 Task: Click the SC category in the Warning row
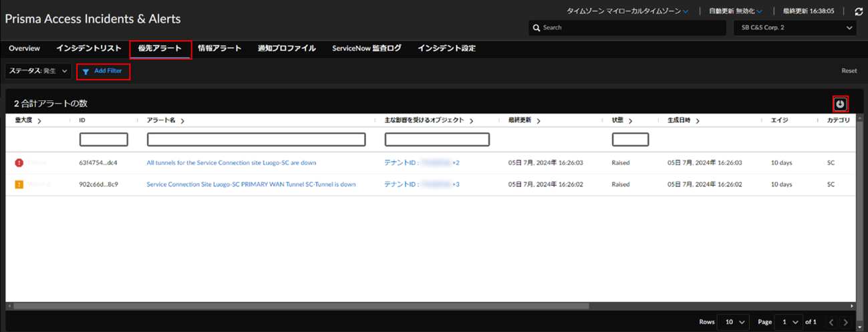pyautogui.click(x=831, y=184)
